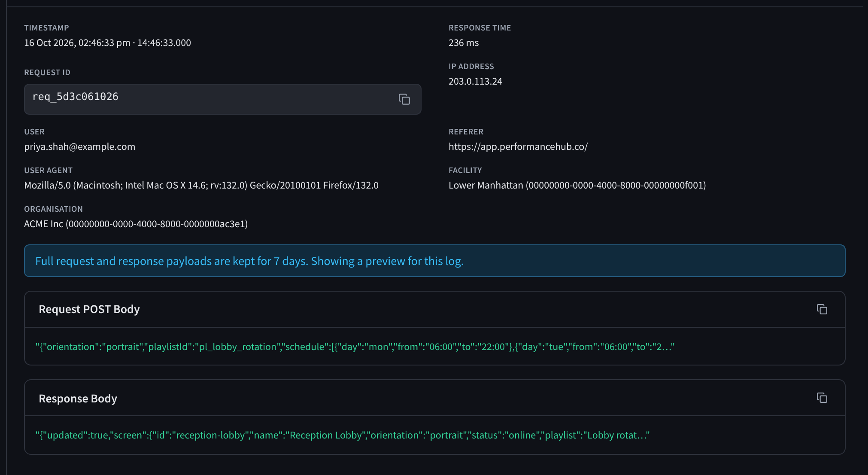
Task: Select the ACME Inc organisation value
Action: pos(136,224)
